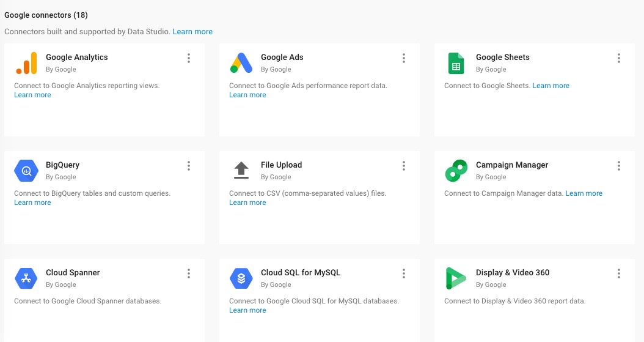Image resolution: width=644 pixels, height=342 pixels.
Task: Expand the Google Sheets kebab menu
Action: 619,58
